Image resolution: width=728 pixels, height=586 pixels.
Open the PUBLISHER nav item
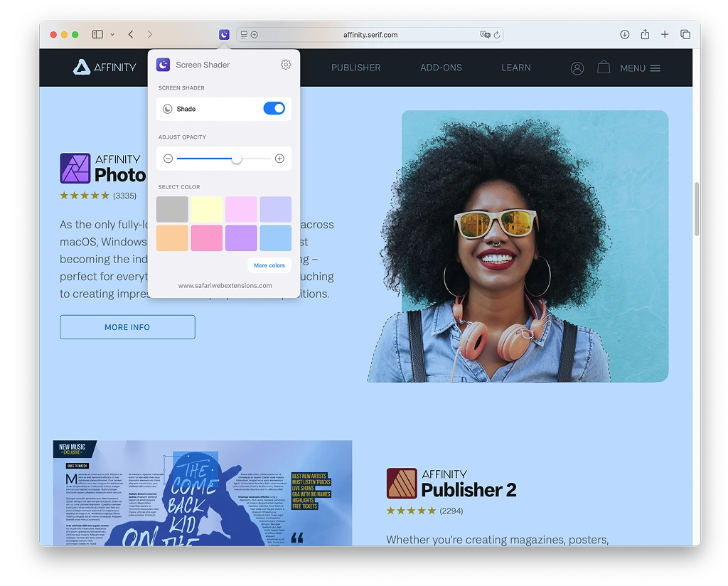pos(356,68)
